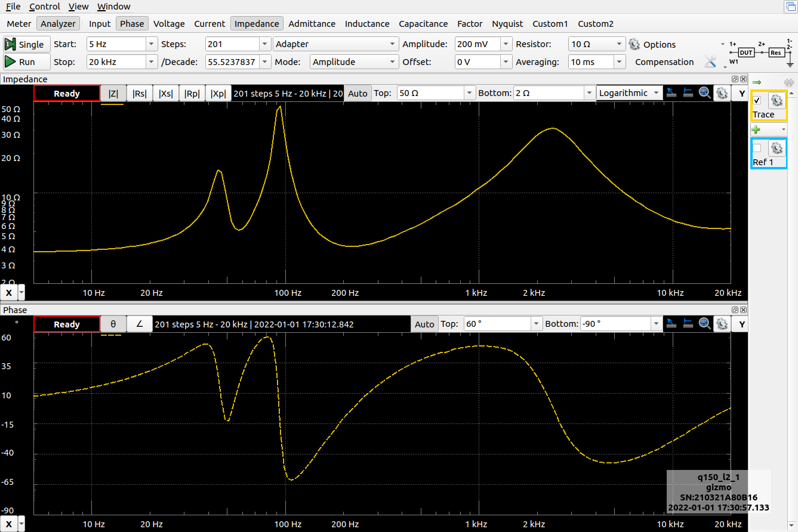
Task: Click the Options text button
Action: 660,45
